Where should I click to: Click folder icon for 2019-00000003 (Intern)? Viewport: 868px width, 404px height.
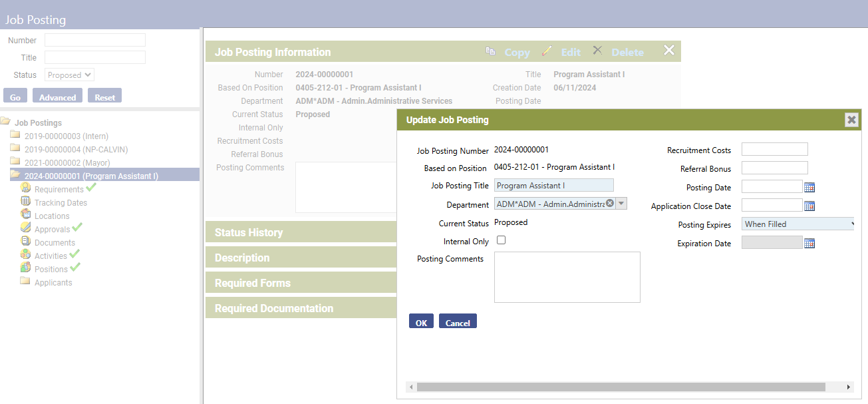coord(15,135)
